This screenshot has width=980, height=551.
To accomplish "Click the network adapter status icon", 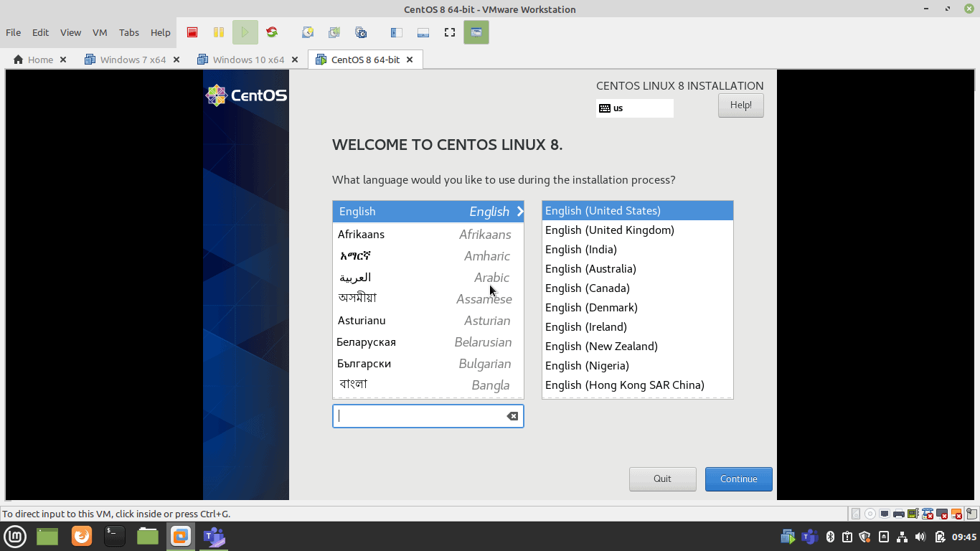I will (x=885, y=514).
